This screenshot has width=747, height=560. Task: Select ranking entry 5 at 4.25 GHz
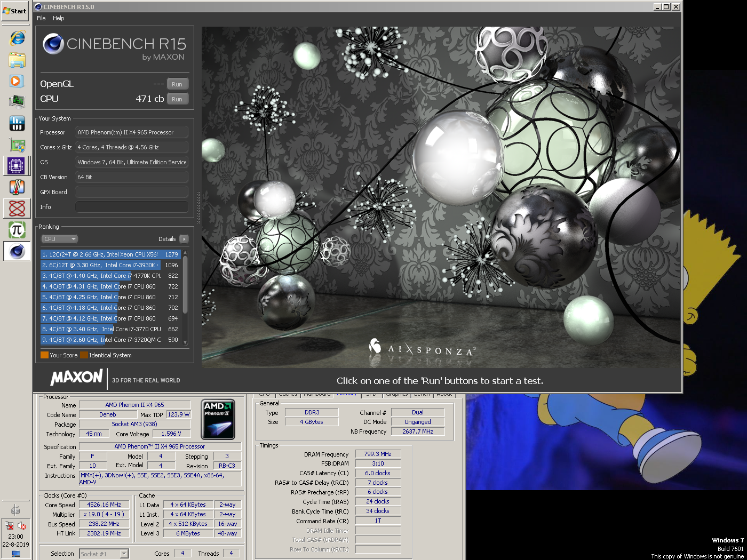[111, 297]
